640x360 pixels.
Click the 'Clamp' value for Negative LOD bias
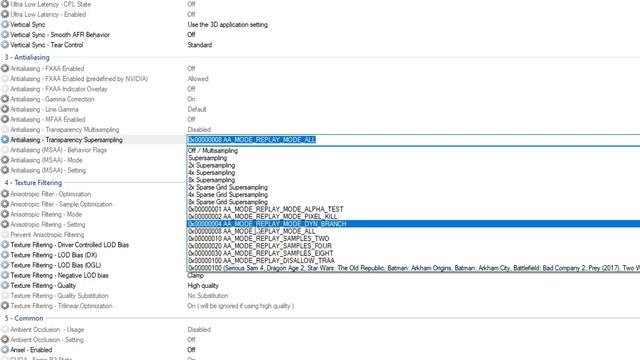pos(196,276)
